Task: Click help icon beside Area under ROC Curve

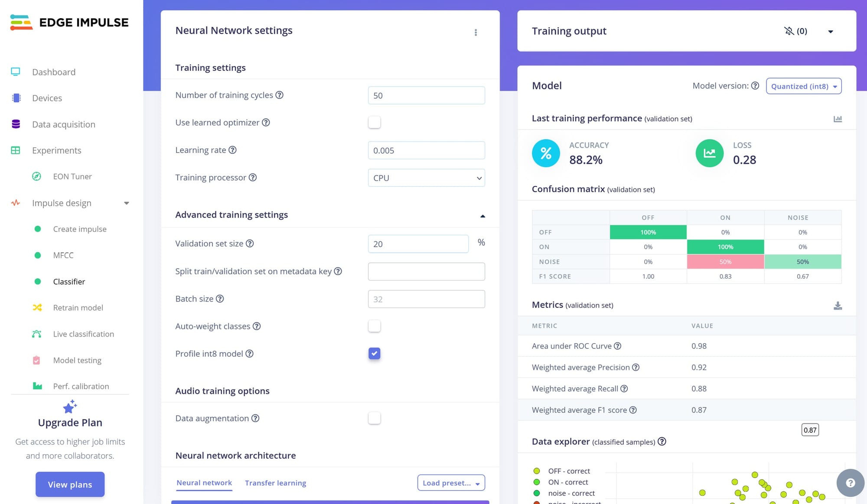Action: coord(618,346)
